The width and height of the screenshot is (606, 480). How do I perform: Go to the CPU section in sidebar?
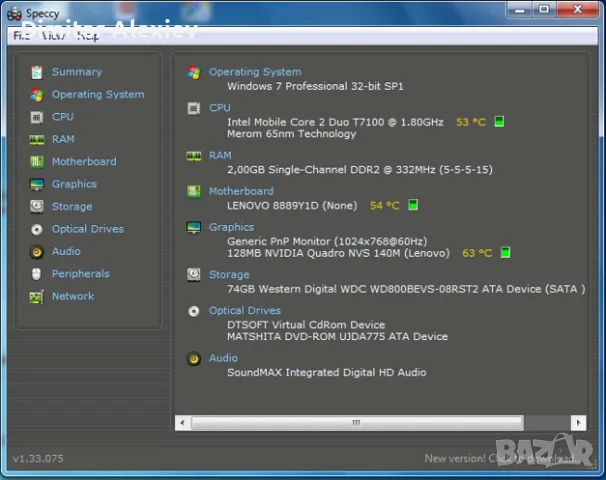pyautogui.click(x=63, y=117)
